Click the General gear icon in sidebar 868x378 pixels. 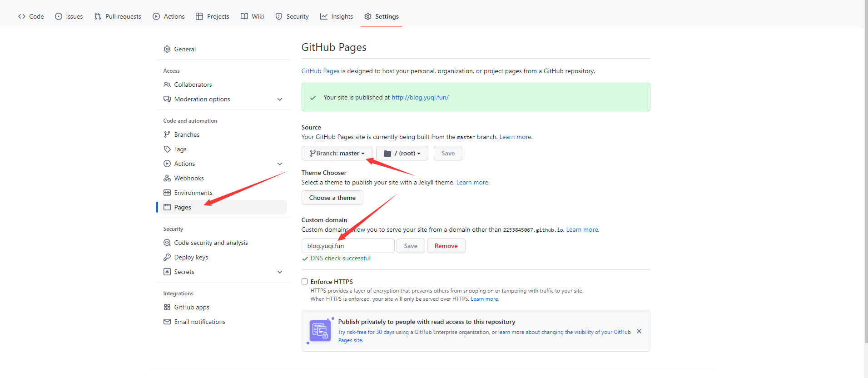(167, 49)
